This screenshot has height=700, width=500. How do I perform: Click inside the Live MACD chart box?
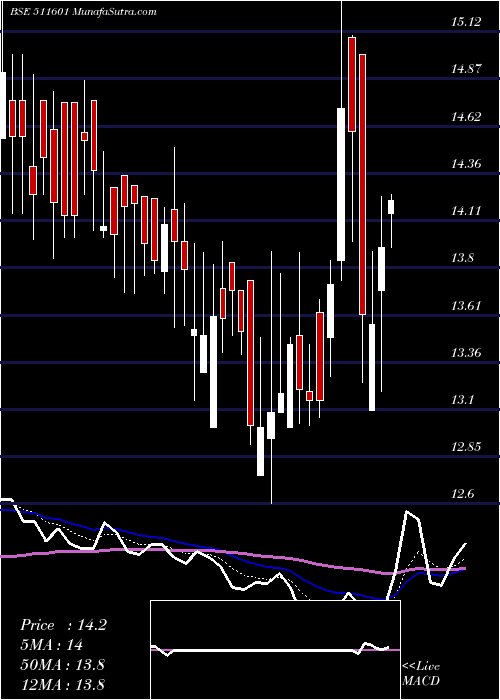275,650
